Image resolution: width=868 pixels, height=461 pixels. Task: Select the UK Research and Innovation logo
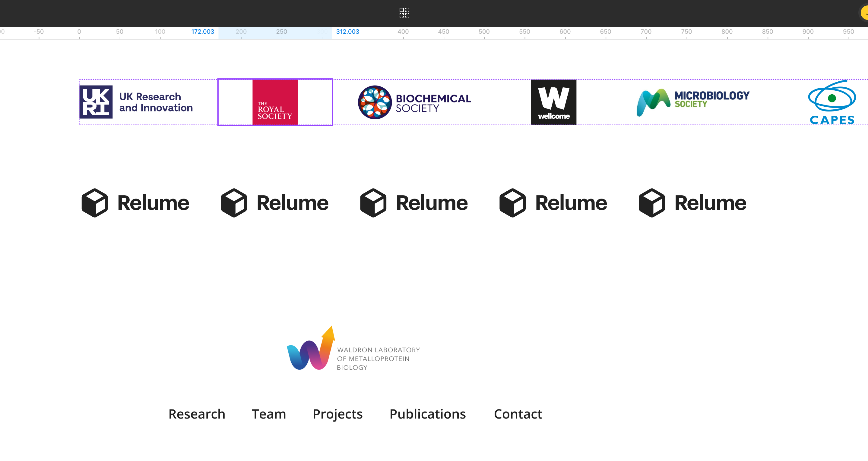point(136,102)
